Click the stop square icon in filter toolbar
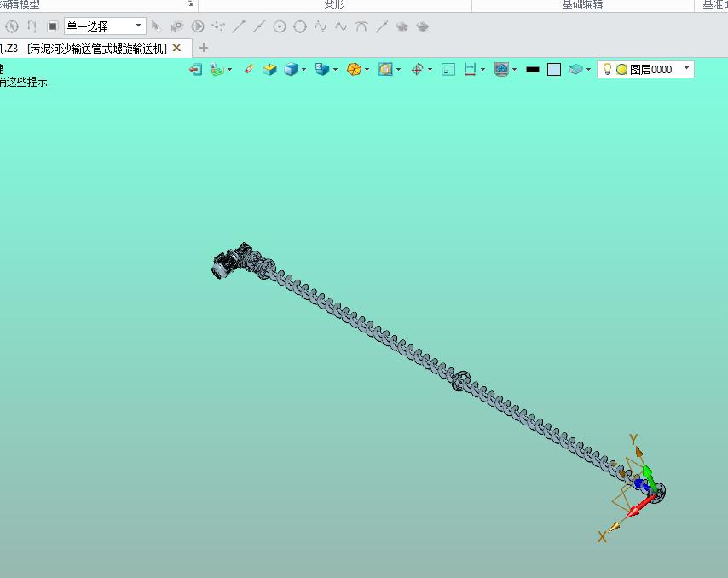Screen dimensions: 728x578 click(53, 26)
